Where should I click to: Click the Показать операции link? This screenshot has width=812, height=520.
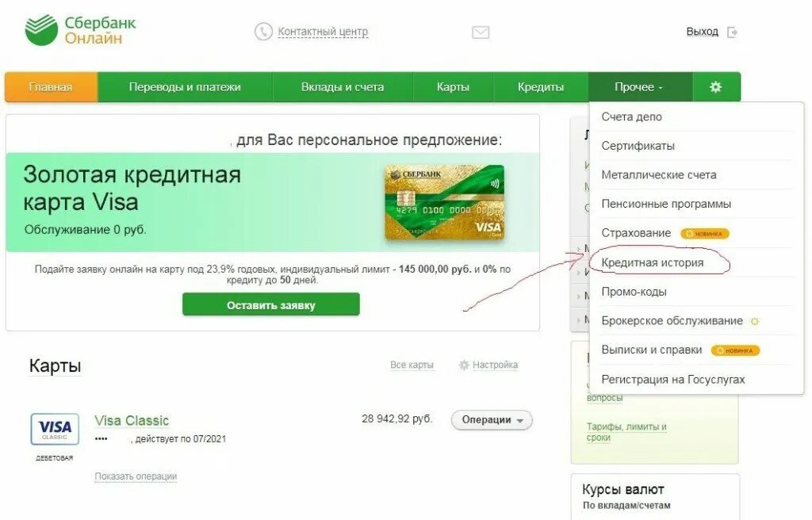[x=136, y=476]
